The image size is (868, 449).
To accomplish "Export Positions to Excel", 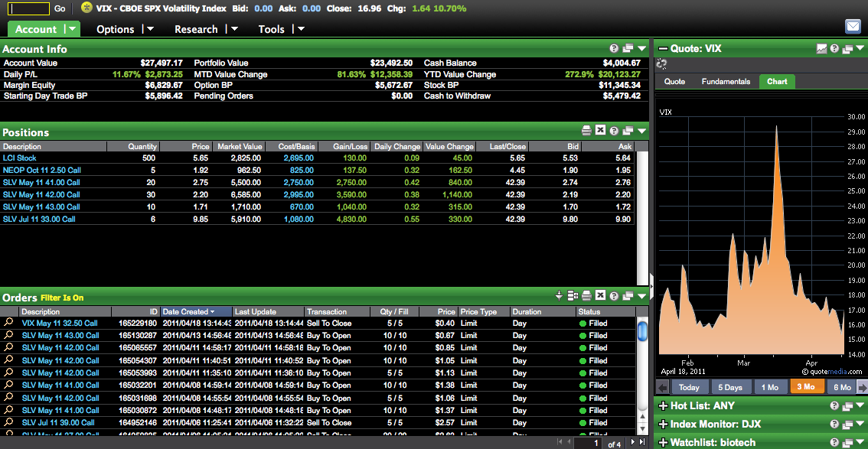I will (600, 131).
